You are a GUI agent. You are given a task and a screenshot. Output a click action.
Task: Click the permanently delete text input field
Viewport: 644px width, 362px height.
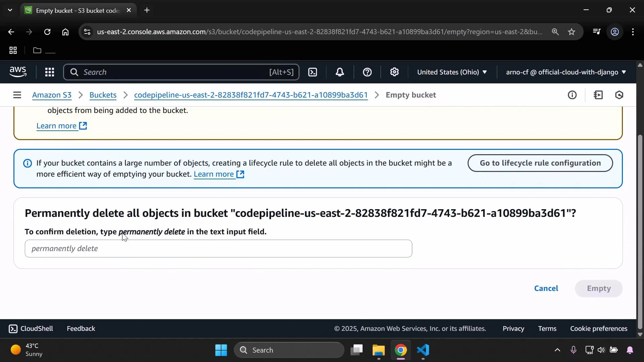218,249
